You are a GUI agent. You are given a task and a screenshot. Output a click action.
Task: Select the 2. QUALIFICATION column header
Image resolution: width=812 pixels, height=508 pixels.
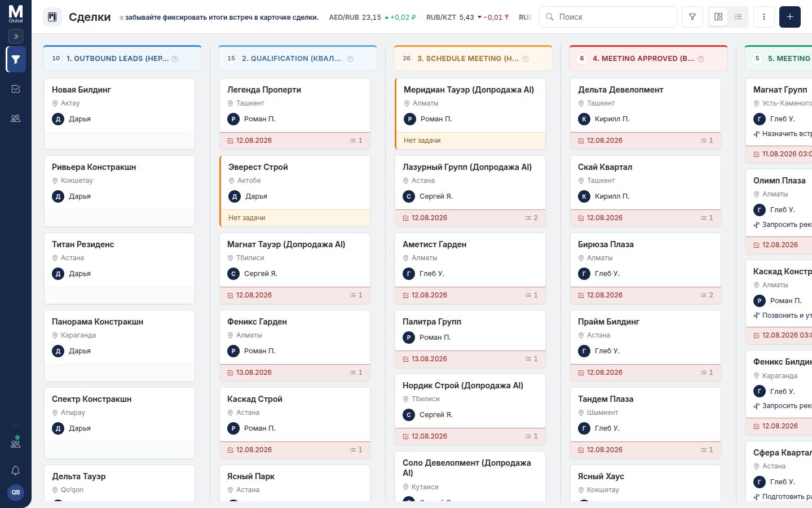298,58
